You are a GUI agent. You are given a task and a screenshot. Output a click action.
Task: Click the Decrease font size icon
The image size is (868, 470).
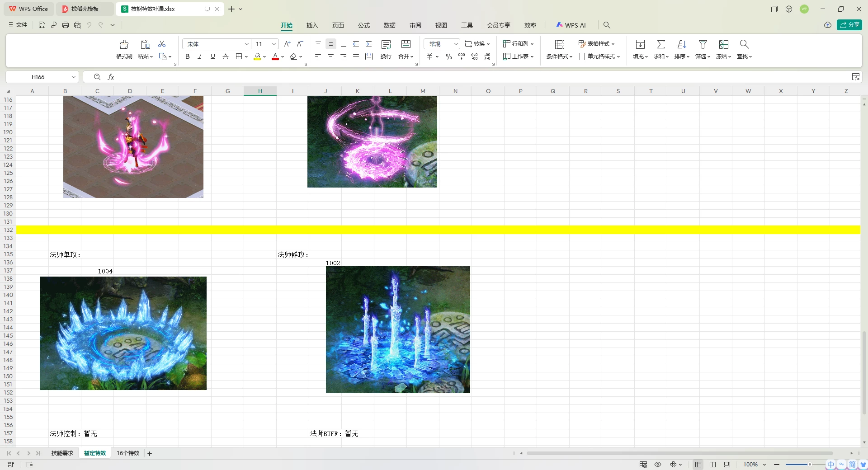pyautogui.click(x=300, y=44)
